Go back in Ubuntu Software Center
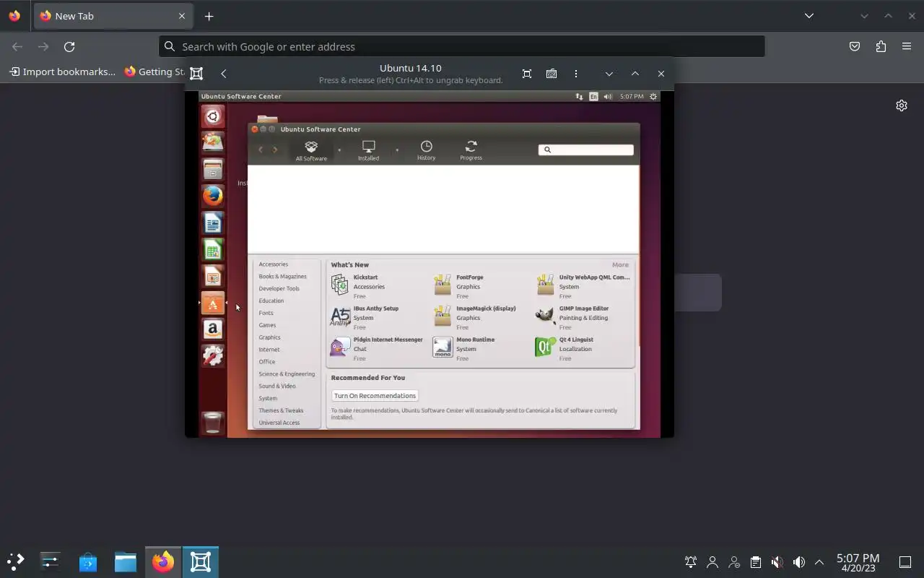924x578 pixels. tap(261, 150)
